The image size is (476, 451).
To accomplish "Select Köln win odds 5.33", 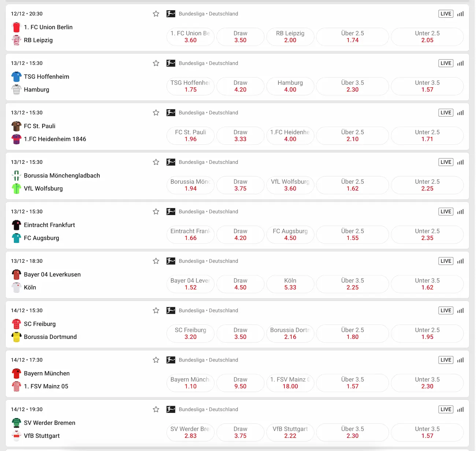I will 290,284.
